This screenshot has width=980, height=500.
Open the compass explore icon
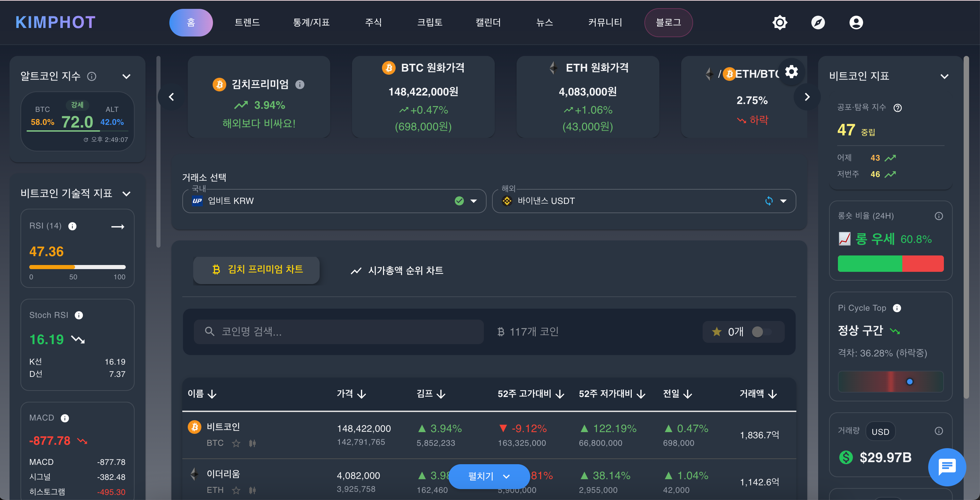817,23
